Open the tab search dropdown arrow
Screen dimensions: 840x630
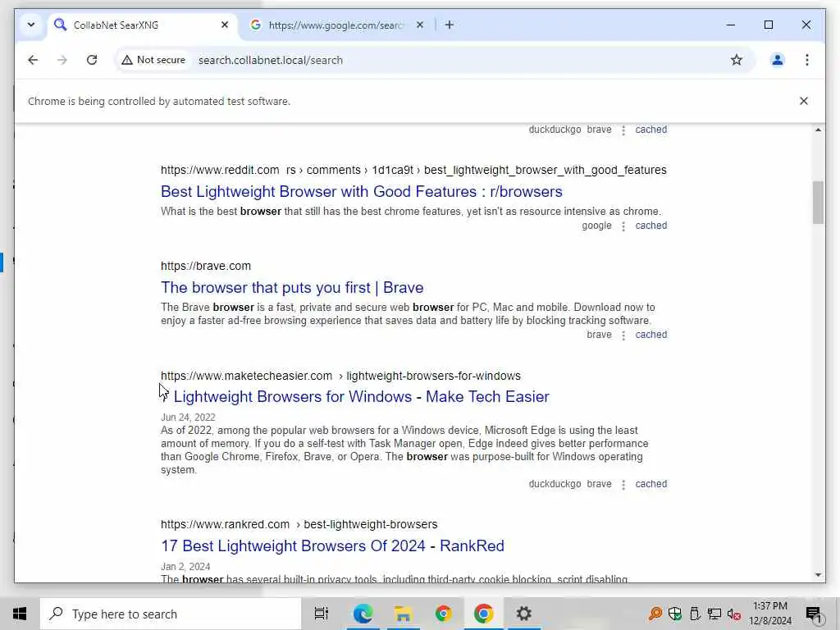click(31, 25)
